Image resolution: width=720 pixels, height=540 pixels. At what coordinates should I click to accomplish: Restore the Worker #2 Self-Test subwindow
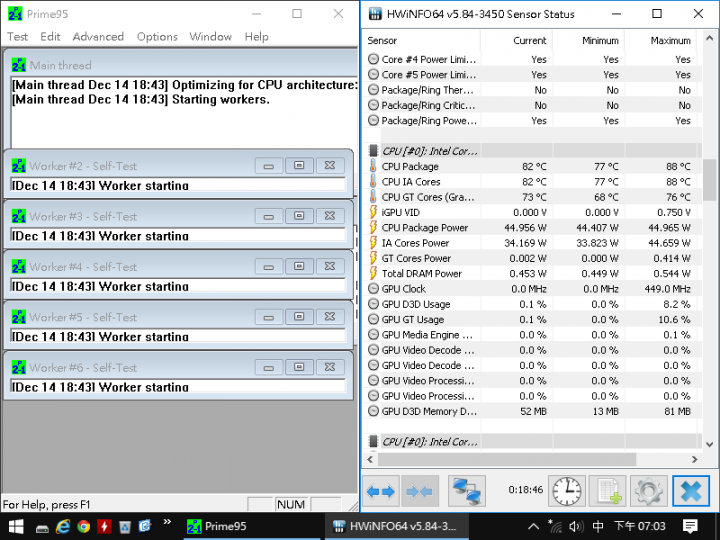(299, 166)
